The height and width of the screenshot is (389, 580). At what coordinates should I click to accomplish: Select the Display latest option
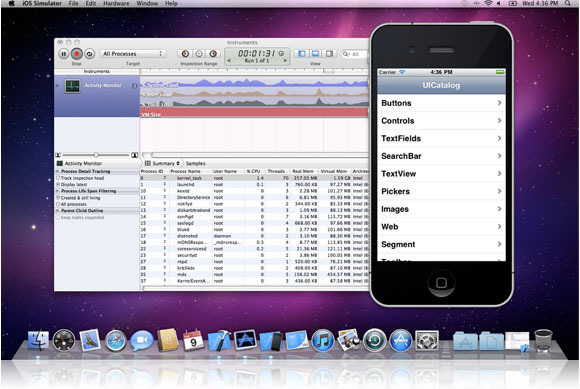point(71,185)
